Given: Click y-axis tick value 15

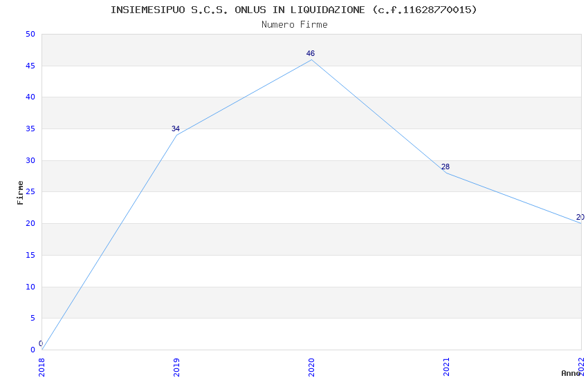Looking at the screenshot, I should tap(30, 256).
